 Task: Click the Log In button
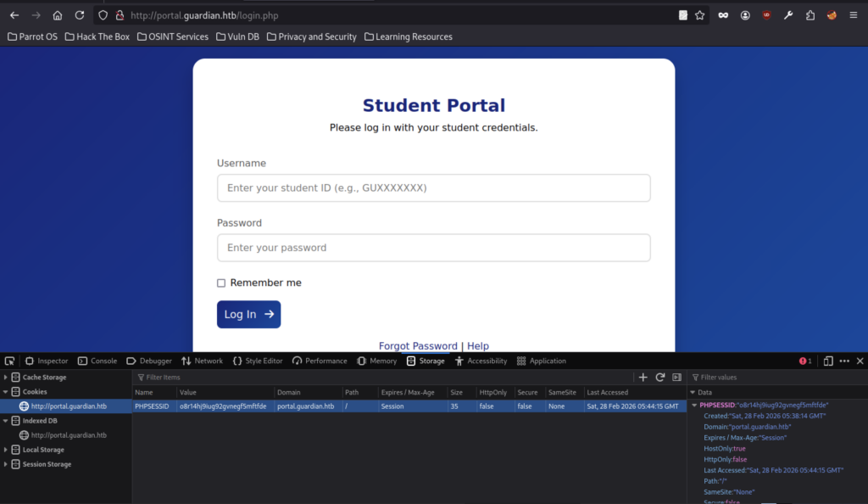pos(248,314)
